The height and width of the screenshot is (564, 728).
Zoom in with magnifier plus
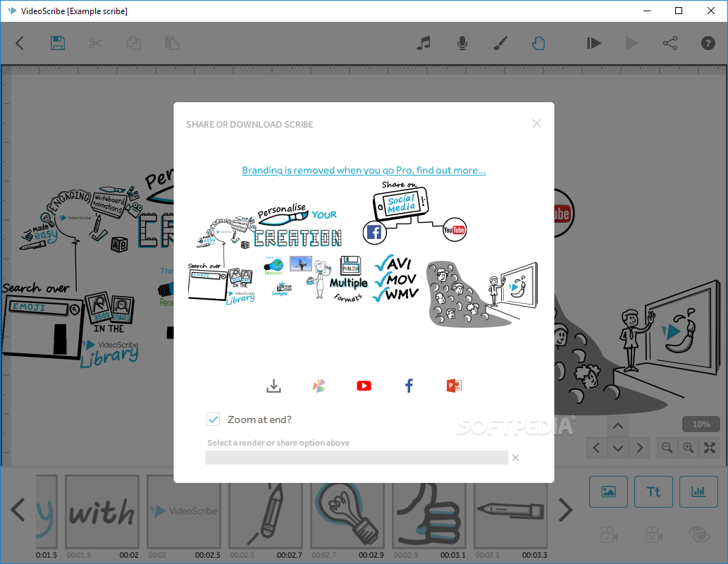tap(688, 448)
